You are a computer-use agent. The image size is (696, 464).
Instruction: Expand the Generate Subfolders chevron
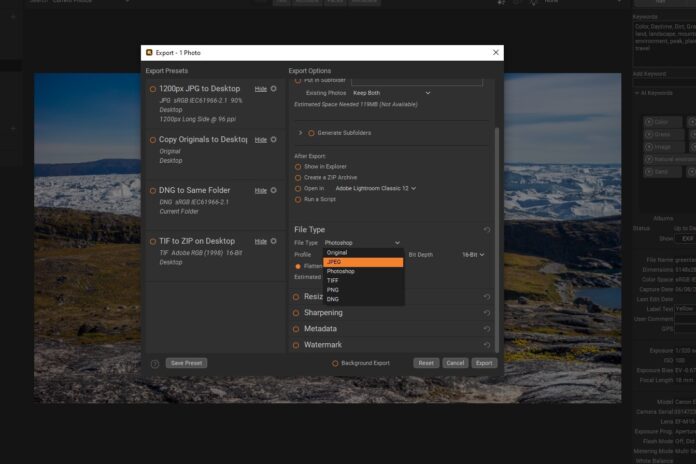click(x=301, y=133)
